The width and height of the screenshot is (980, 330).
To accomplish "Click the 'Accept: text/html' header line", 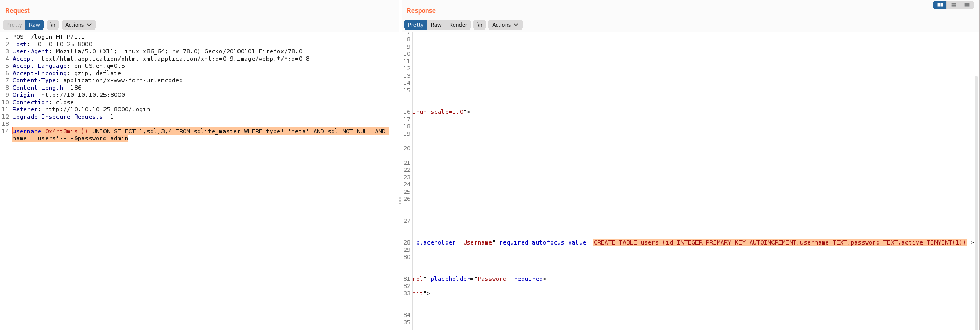I will (x=161, y=59).
